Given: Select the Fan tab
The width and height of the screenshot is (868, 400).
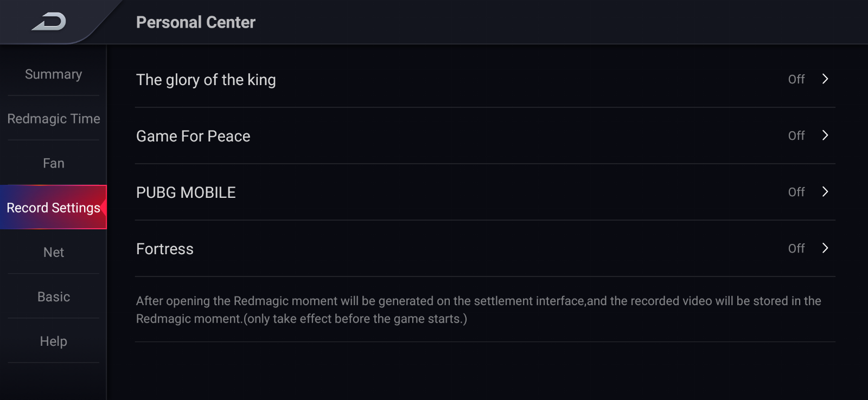Looking at the screenshot, I should click(x=53, y=163).
